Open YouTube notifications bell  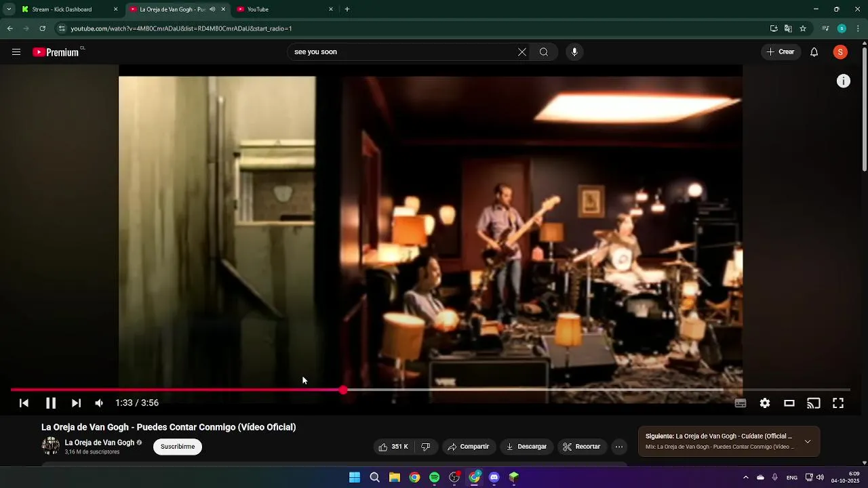click(814, 52)
